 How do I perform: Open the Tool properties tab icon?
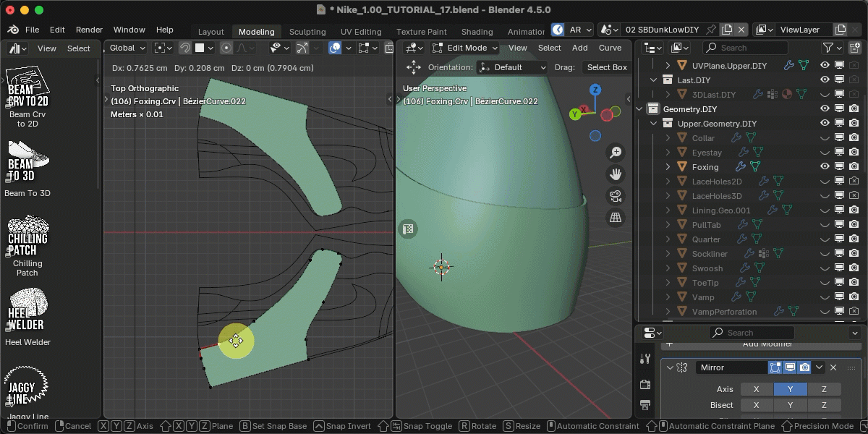tap(645, 359)
